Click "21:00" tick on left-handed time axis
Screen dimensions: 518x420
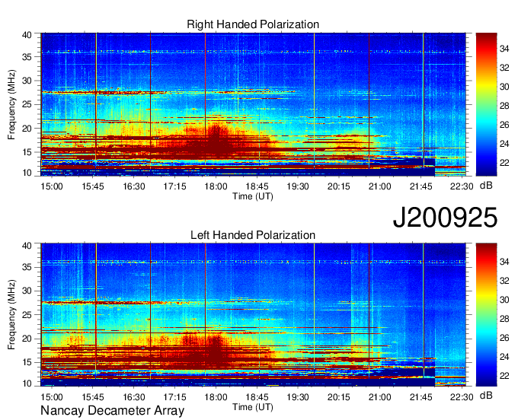(x=379, y=397)
